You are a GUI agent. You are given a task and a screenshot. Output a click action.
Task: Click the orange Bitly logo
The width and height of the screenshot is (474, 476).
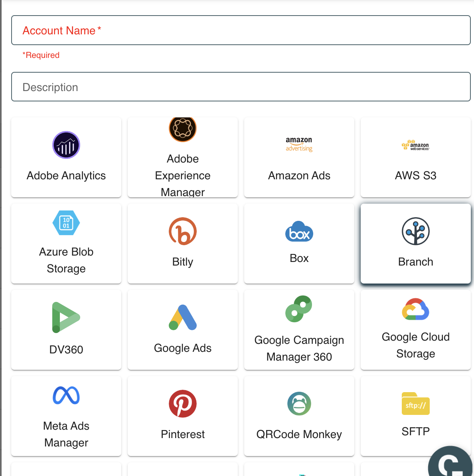point(183,231)
